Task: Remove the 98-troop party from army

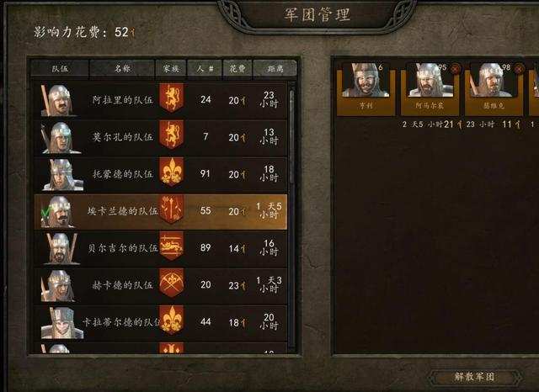Action: tap(519, 69)
